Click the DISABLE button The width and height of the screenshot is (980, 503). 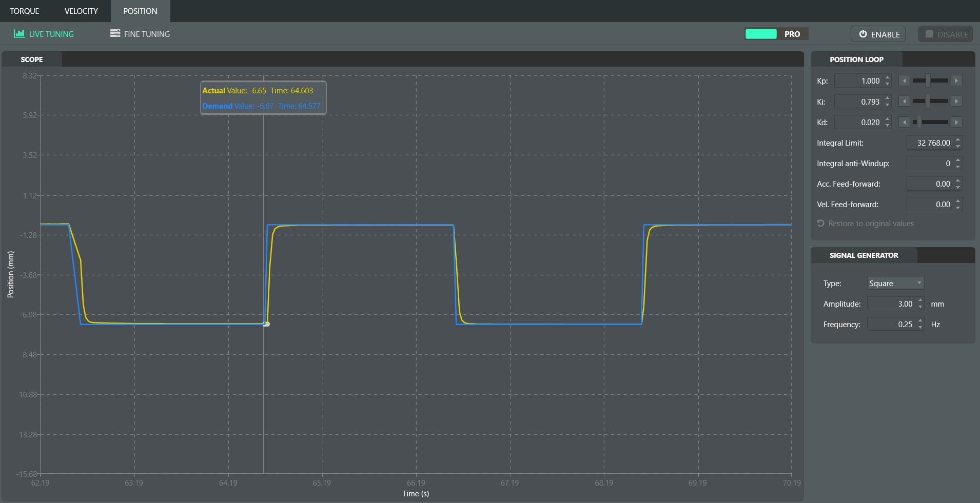(x=946, y=34)
